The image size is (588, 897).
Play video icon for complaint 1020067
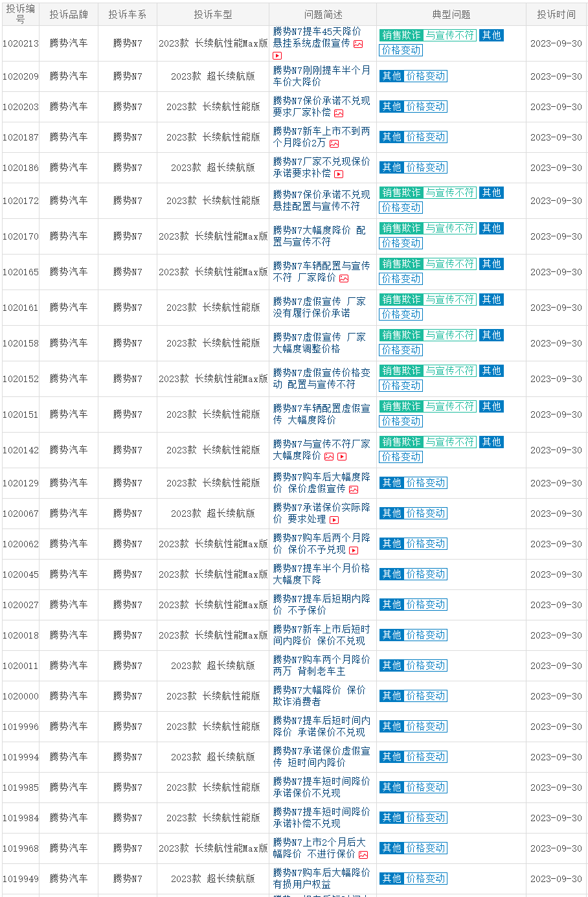tap(334, 520)
